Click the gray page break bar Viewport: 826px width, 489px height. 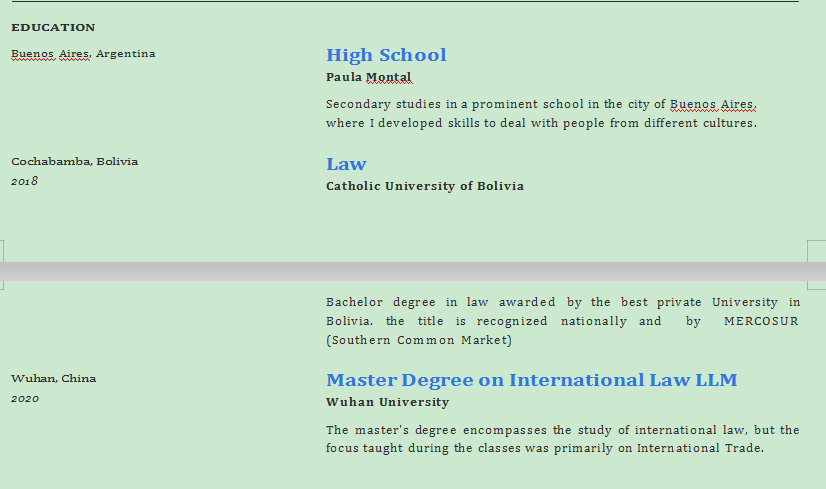(412, 271)
